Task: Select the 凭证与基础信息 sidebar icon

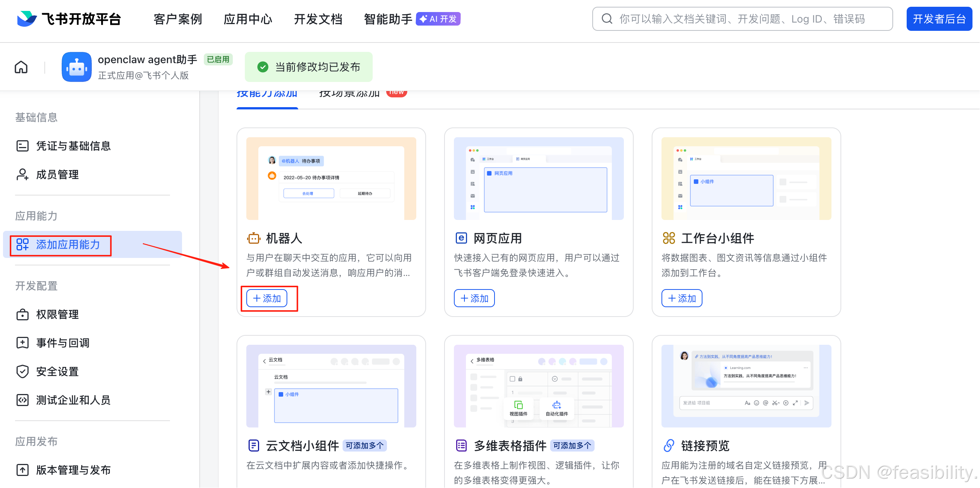Action: click(23, 145)
